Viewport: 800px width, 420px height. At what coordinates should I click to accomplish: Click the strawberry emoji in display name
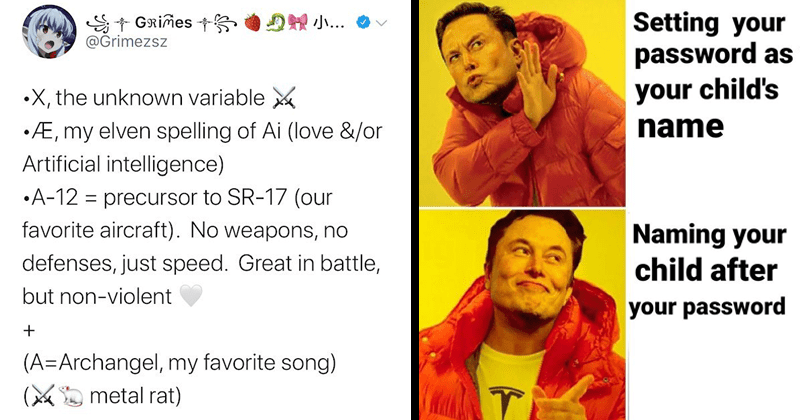tap(253, 22)
